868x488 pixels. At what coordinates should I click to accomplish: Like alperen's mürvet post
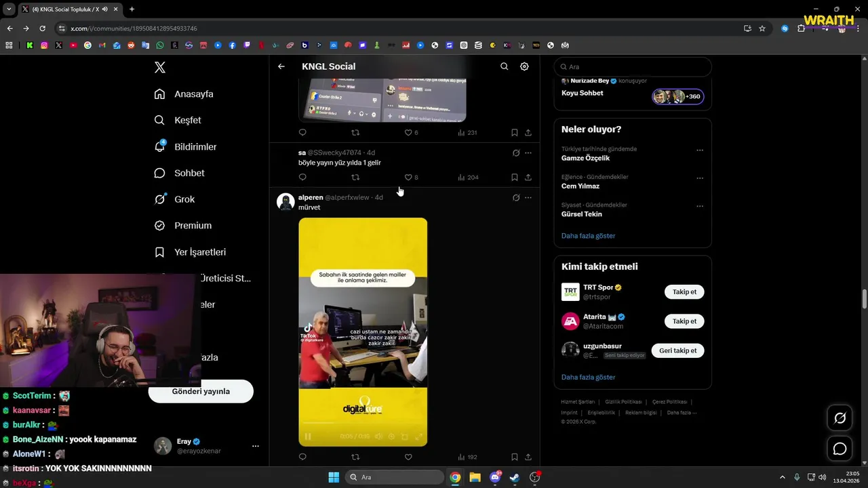pos(408,457)
